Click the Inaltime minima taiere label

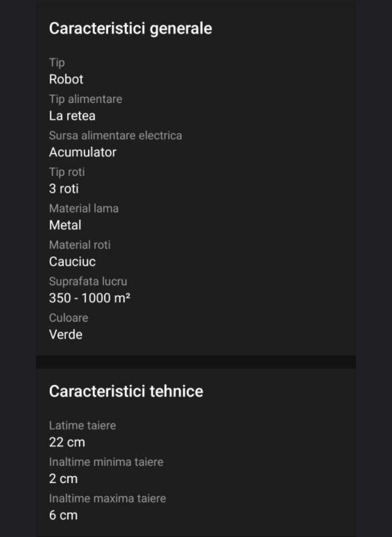pos(106,462)
